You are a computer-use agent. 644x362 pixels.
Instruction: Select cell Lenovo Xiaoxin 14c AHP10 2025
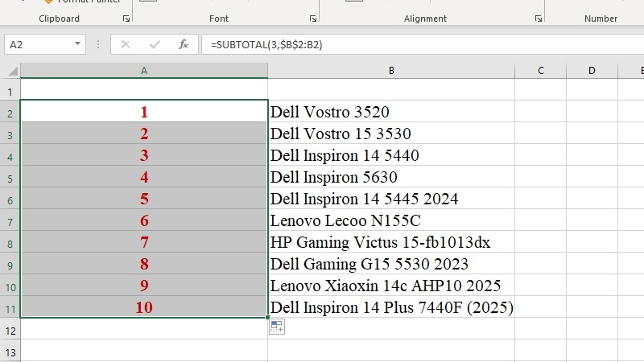(391, 286)
